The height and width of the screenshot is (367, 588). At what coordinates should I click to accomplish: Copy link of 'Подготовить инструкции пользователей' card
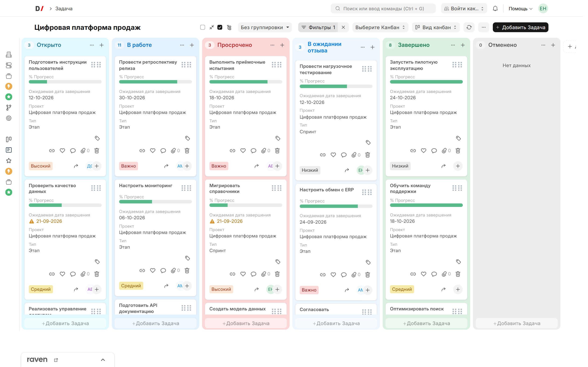point(52,151)
